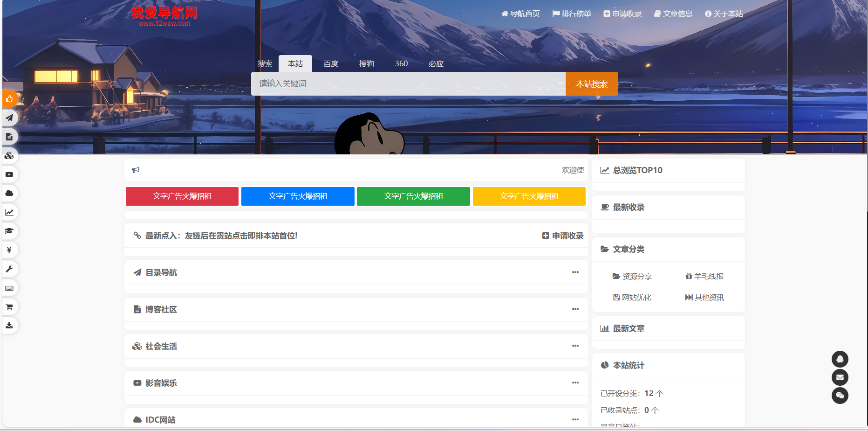Open the email contact floating icon
Image resolution: width=868 pixels, height=431 pixels.
(840, 377)
